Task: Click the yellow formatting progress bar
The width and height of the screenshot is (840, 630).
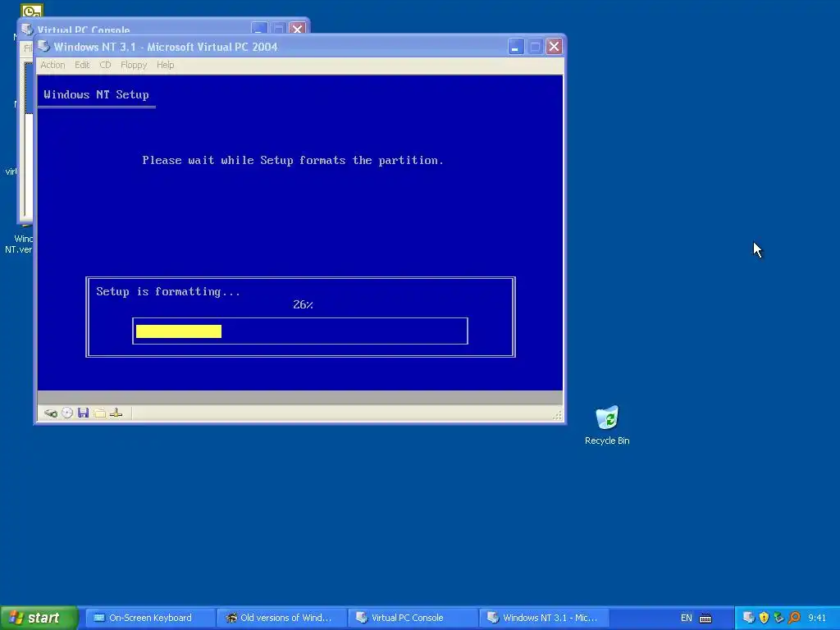Action: (178, 331)
